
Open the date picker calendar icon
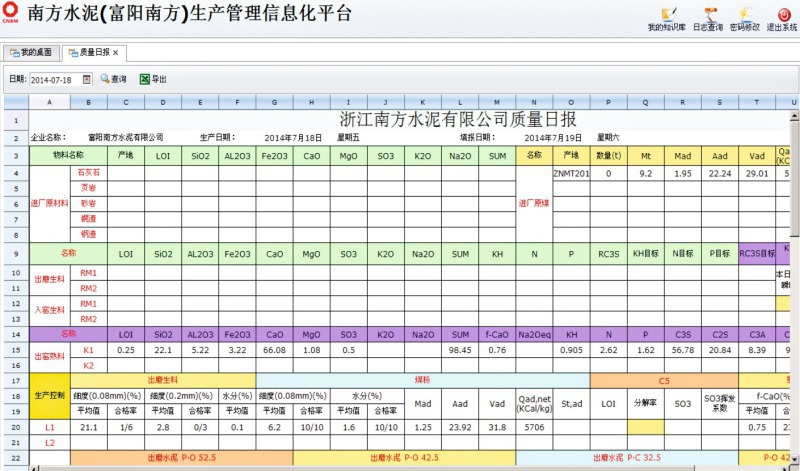(88, 79)
